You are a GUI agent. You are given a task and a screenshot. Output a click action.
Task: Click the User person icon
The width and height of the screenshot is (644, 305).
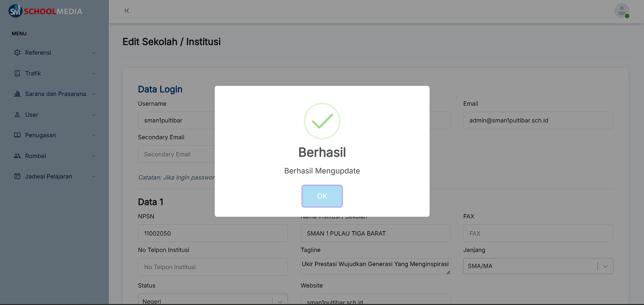pos(17,115)
